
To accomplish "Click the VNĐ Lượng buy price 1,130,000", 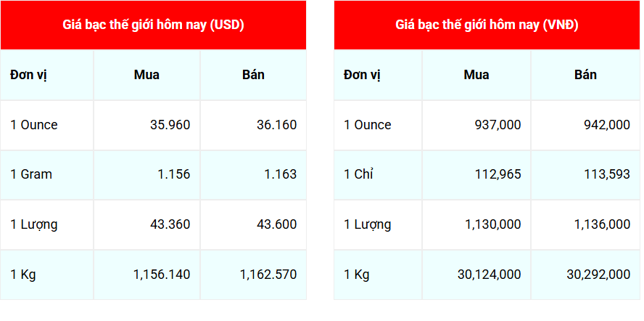I will [492, 224].
